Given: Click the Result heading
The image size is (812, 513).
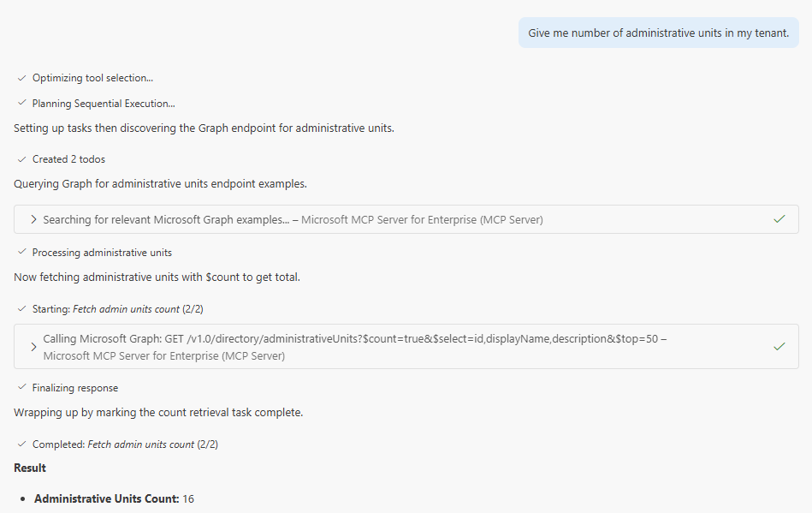Looking at the screenshot, I should pos(30,468).
